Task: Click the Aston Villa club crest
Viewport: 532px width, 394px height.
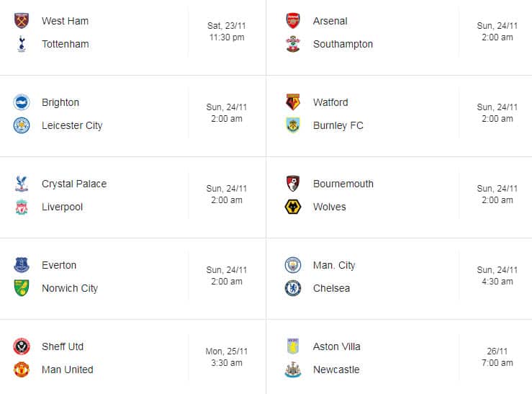Action: click(x=293, y=346)
